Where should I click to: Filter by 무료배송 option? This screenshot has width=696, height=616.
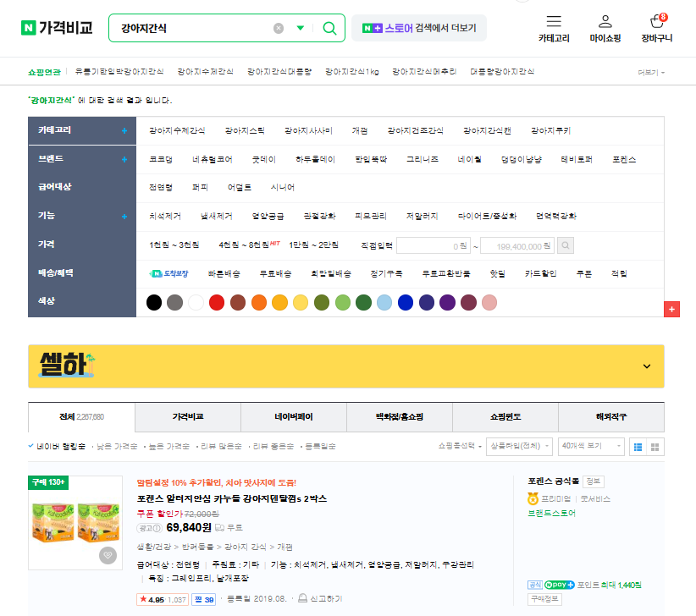click(276, 273)
